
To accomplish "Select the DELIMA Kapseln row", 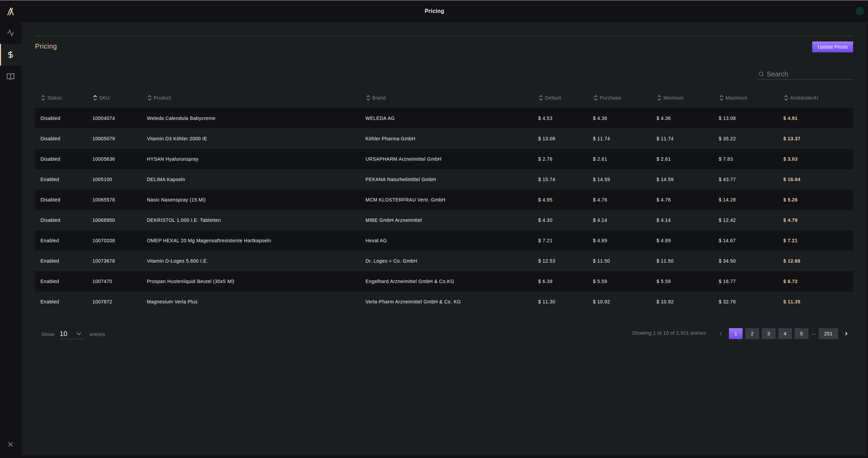I will 166,179.
